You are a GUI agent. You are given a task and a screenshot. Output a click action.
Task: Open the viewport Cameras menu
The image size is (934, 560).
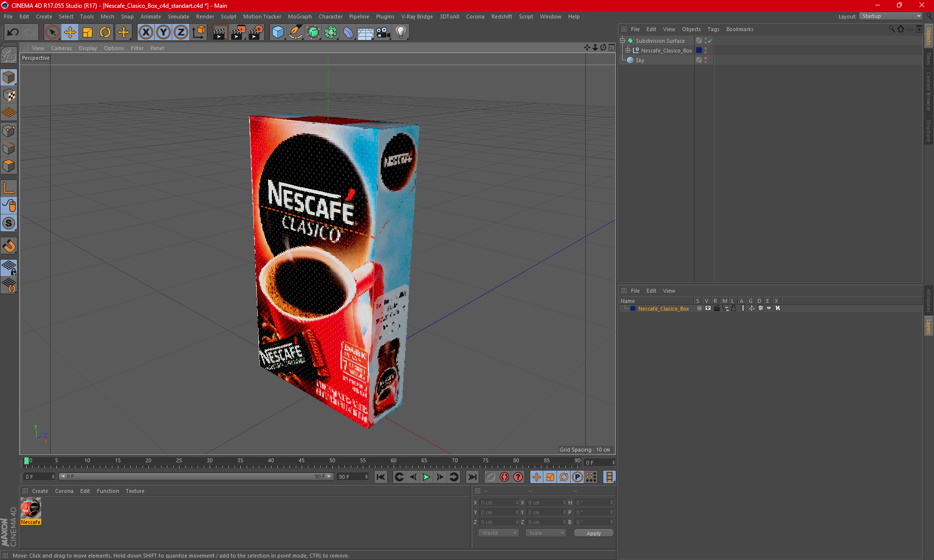61,48
